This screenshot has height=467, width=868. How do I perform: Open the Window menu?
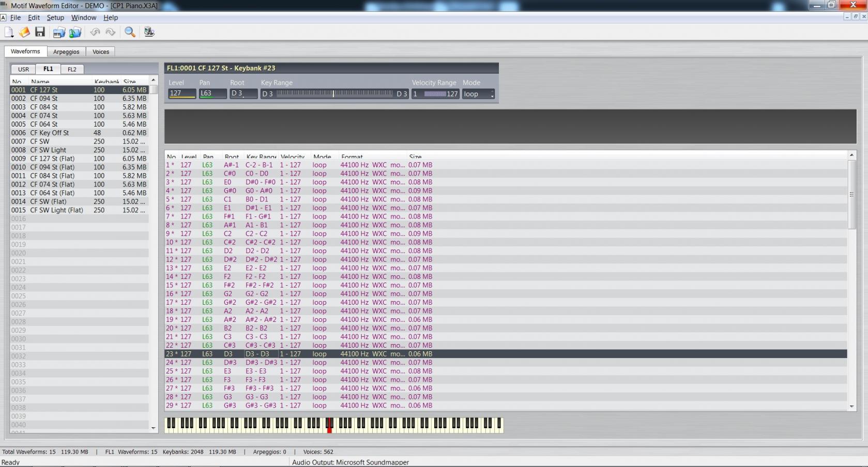84,18
